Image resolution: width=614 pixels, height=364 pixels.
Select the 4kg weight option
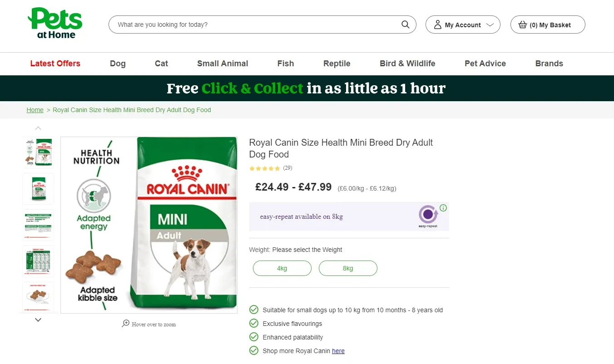pyautogui.click(x=282, y=268)
